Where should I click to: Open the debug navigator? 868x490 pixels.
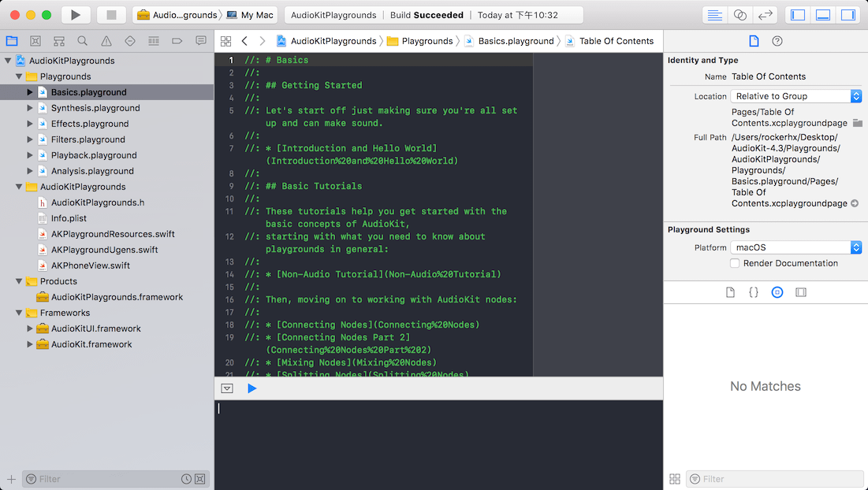pyautogui.click(x=154, y=41)
